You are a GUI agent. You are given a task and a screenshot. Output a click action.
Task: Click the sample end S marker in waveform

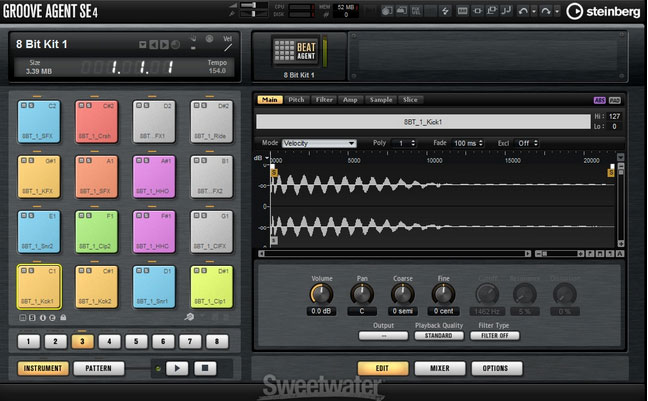click(611, 172)
